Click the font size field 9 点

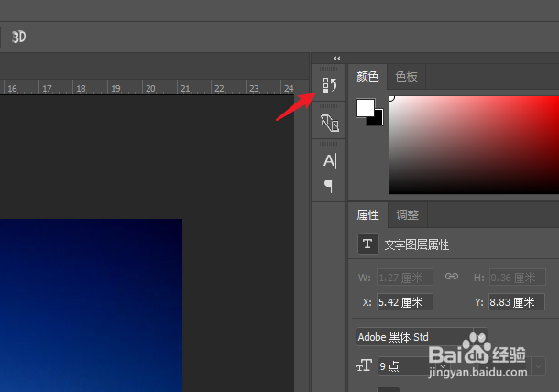pyautogui.click(x=414, y=366)
